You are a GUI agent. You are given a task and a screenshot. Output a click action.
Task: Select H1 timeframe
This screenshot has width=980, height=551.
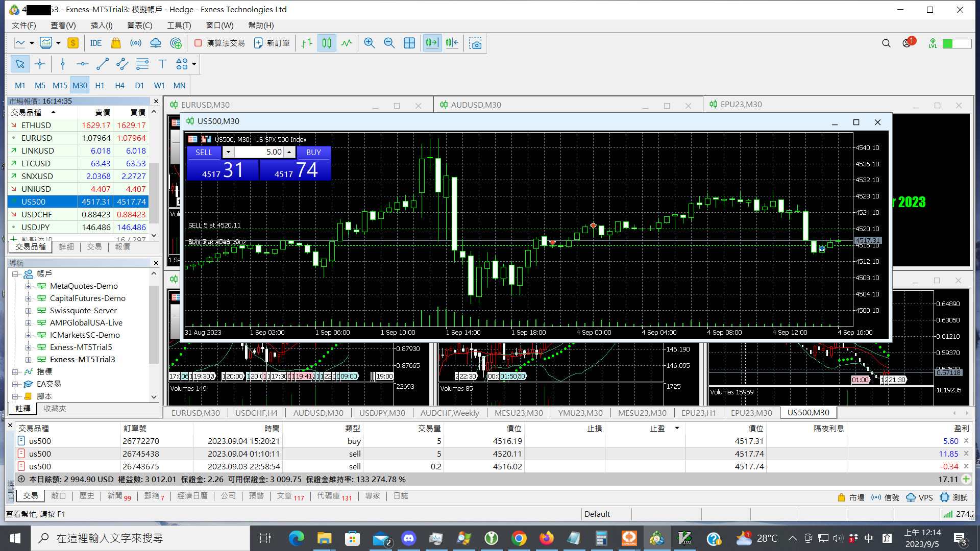click(100, 85)
